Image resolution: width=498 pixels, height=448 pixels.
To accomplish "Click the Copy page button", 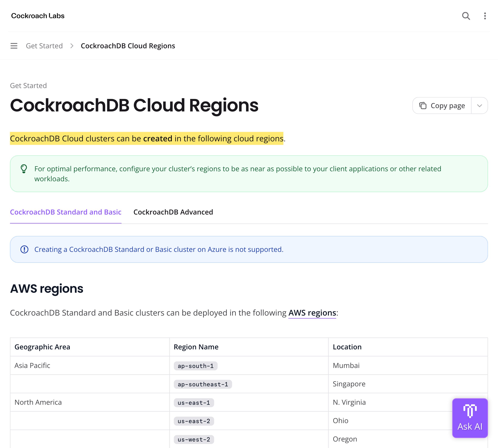I will 442,106.
